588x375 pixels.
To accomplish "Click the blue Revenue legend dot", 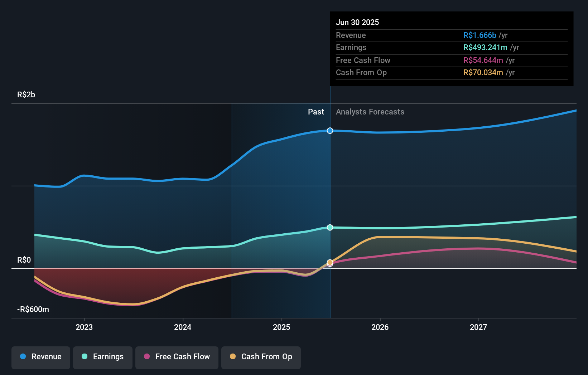I will [23, 357].
